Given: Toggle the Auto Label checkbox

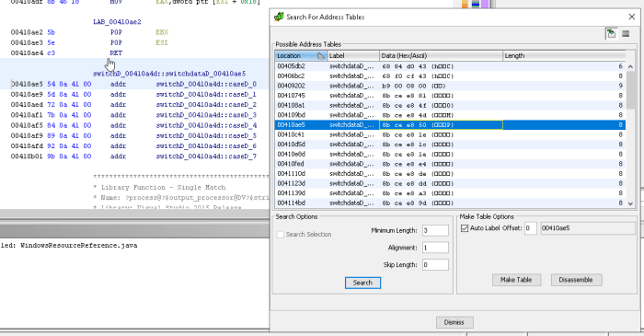Looking at the screenshot, I should tap(465, 228).
